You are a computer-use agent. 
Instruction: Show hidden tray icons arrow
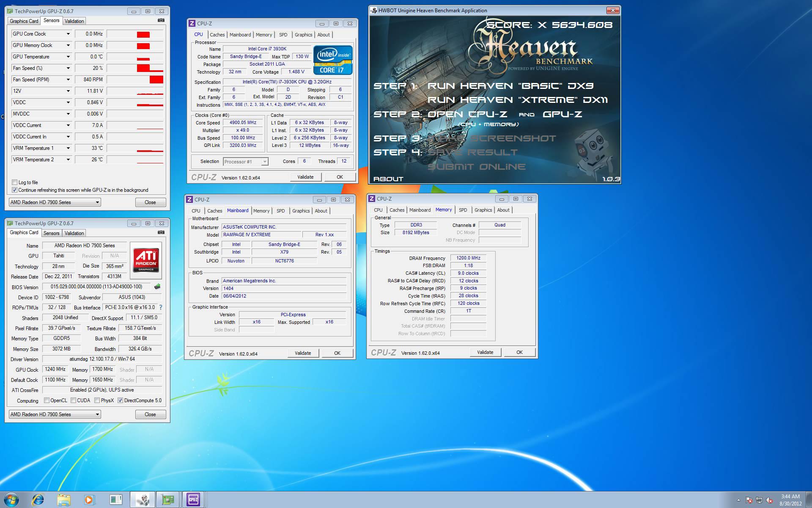coord(739,500)
